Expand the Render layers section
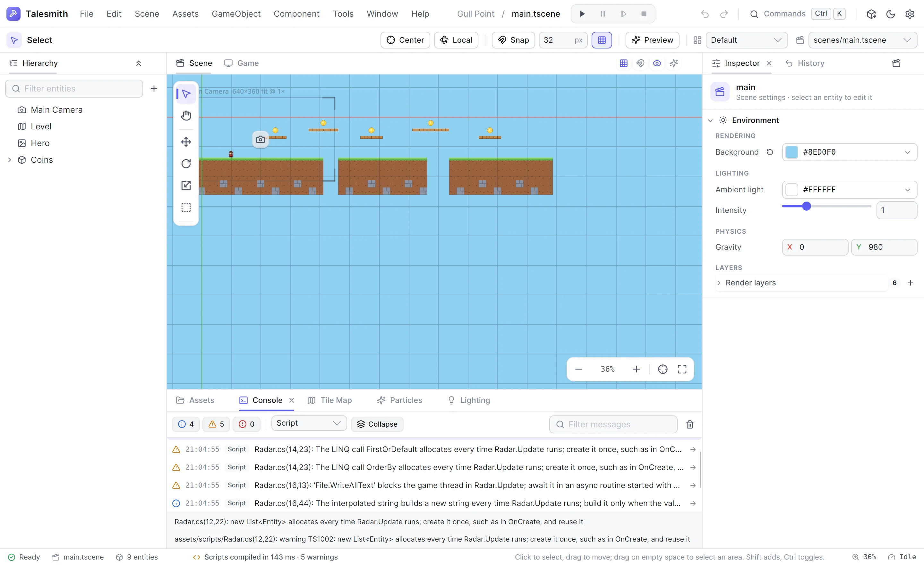924x565 pixels. pos(719,283)
